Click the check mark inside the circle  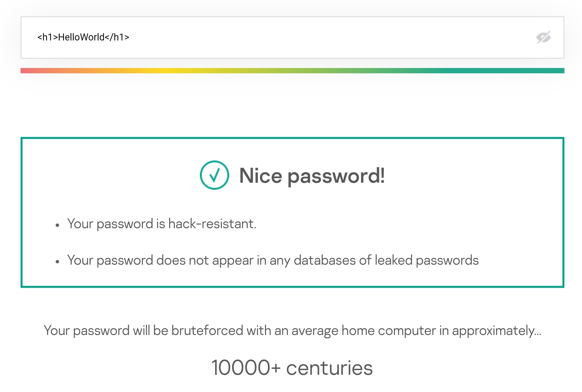(214, 176)
